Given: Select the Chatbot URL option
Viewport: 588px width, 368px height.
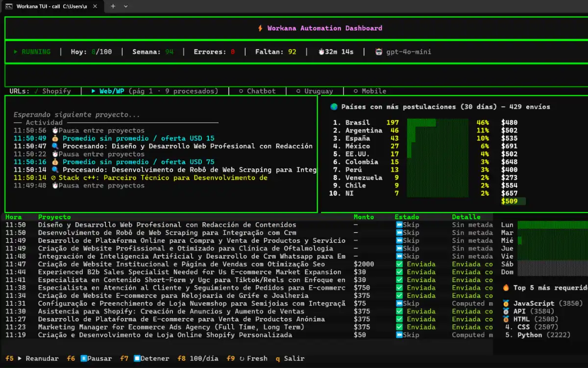Looking at the screenshot, I should point(257,91).
